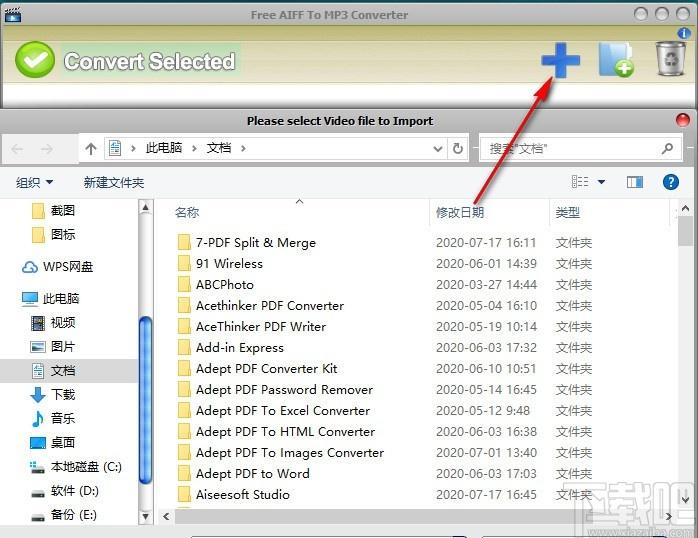
Task: Select Adept PDF Password Remover folder
Action: tap(284, 389)
